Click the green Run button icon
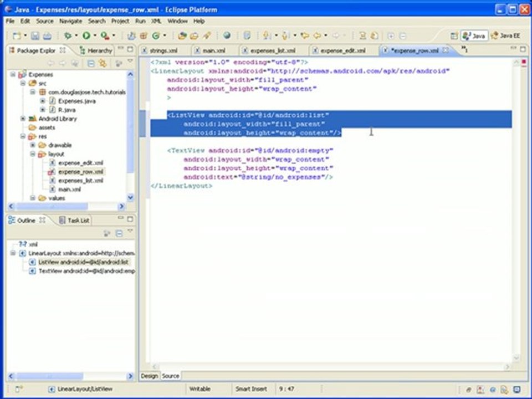532x399 pixels. coord(86,35)
